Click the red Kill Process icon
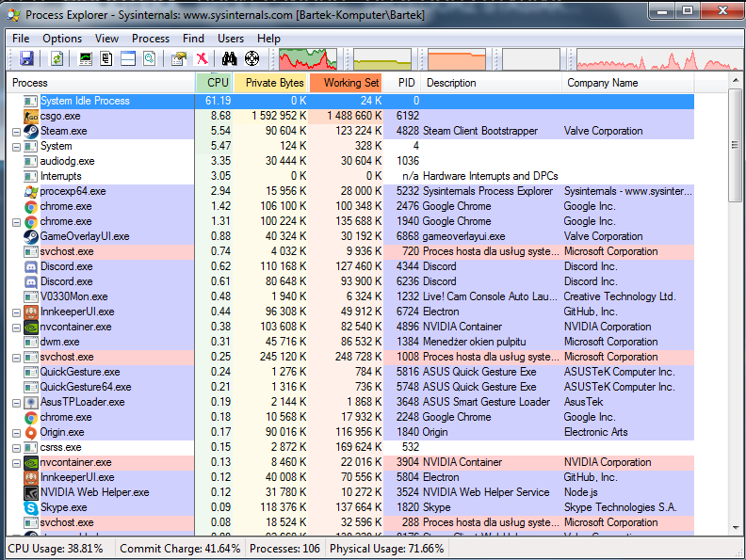The image size is (746, 560). pyautogui.click(x=202, y=59)
